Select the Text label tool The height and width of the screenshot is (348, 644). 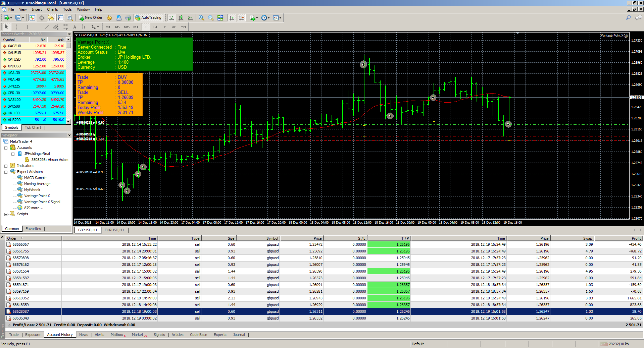tap(75, 27)
